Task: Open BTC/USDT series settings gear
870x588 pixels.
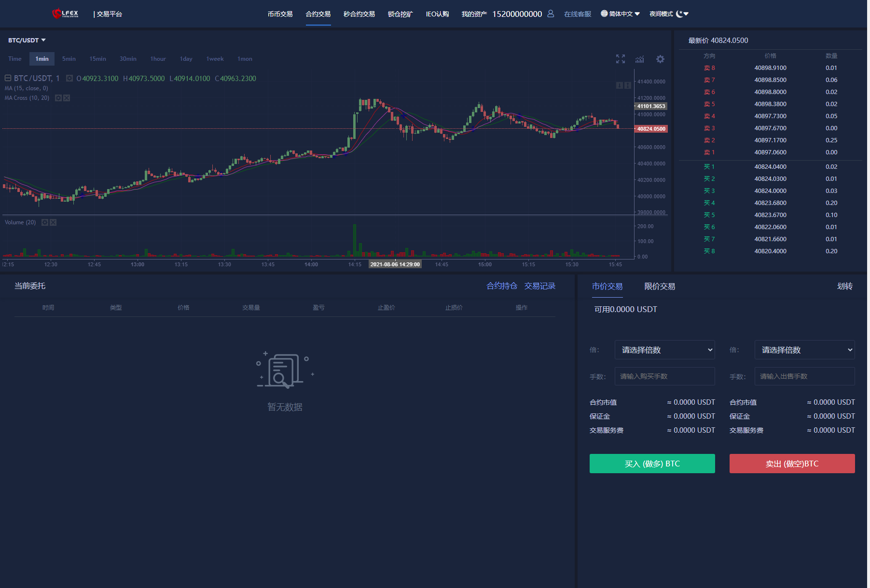Action: pos(69,78)
